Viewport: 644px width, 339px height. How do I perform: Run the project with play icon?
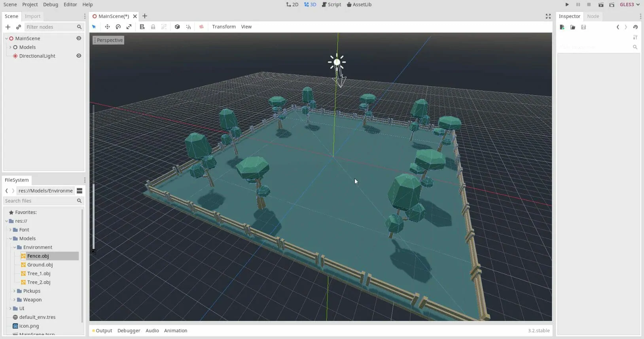pyautogui.click(x=567, y=5)
